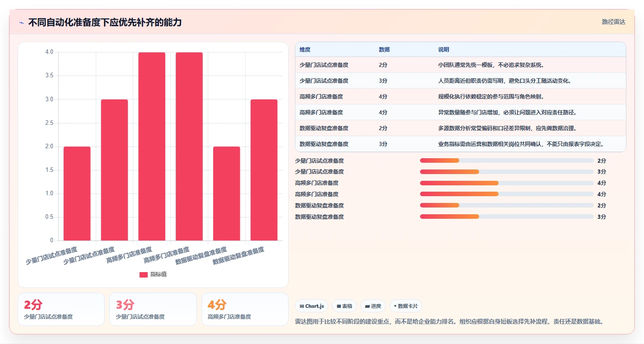Click the 雷达图用于比较不同阶段的建设重点 footer note
644x344 pixels.
pyautogui.click(x=449, y=322)
